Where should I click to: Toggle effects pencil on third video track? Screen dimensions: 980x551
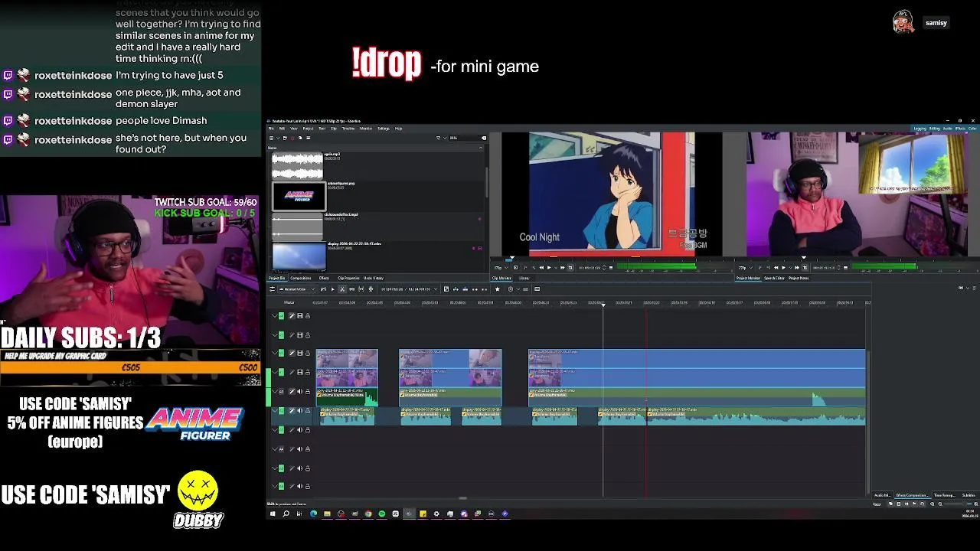click(x=291, y=353)
